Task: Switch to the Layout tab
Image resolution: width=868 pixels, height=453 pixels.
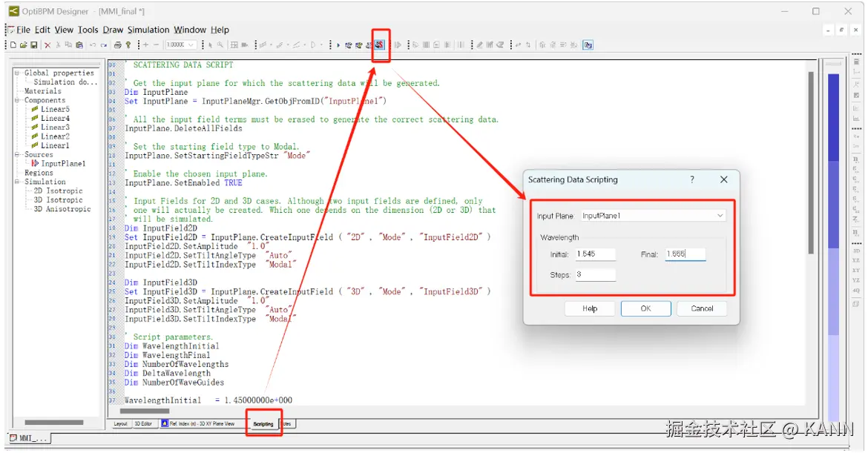Action: 120,423
